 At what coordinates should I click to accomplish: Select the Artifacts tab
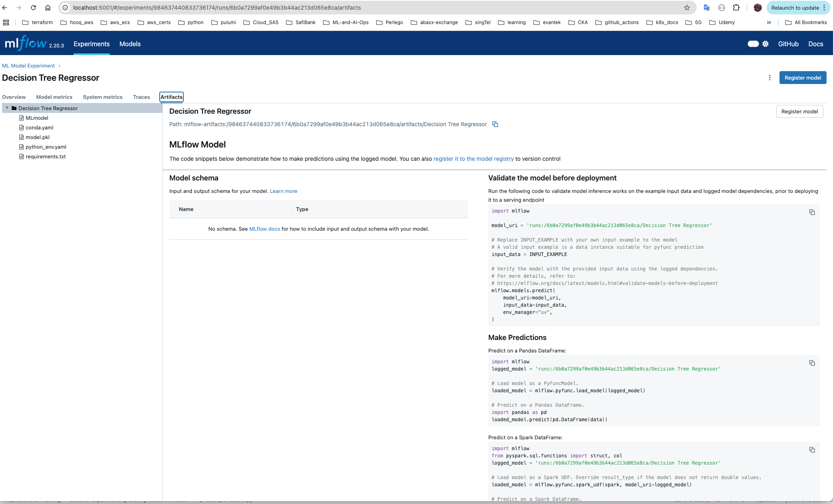tap(171, 97)
